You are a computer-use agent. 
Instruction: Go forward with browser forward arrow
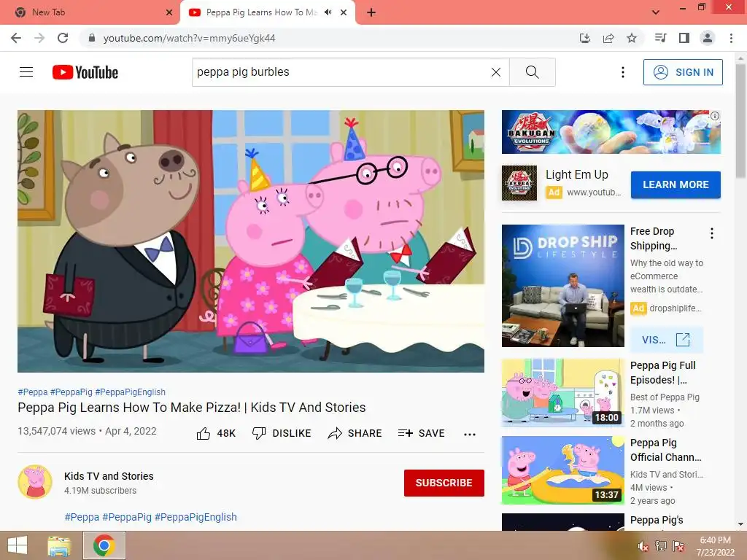tap(39, 38)
